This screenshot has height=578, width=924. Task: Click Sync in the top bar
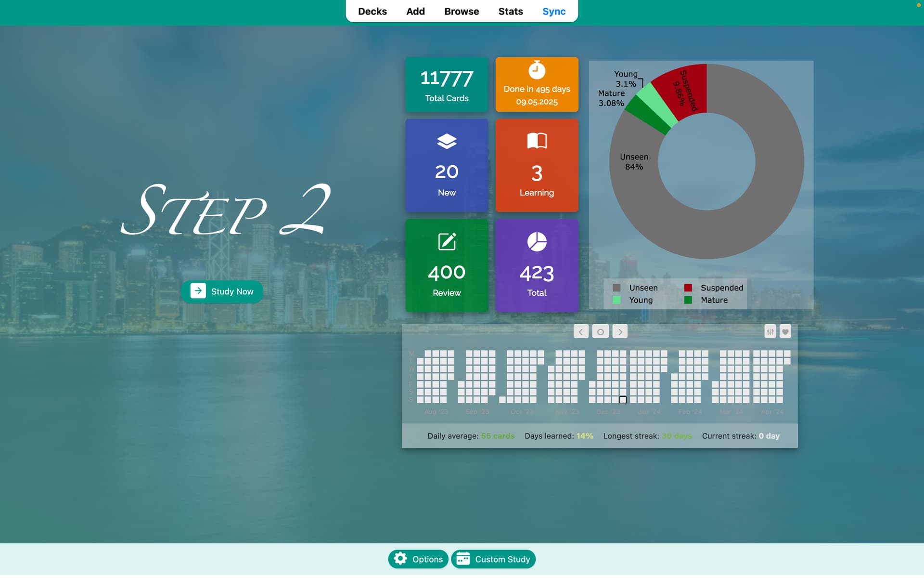tap(554, 11)
